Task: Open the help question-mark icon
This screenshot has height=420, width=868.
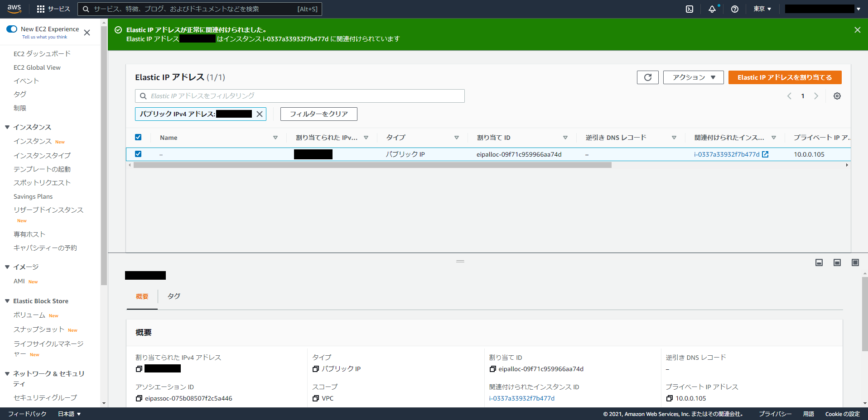Action: coord(735,9)
